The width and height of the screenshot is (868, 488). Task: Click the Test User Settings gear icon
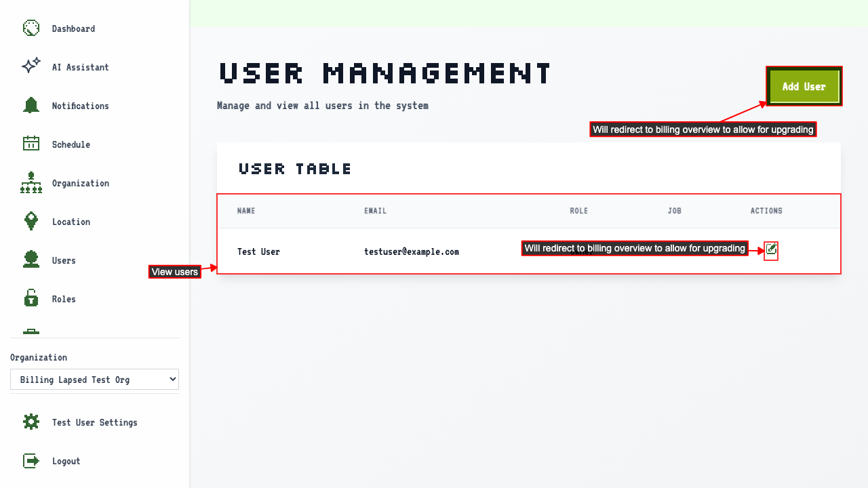[x=31, y=422]
